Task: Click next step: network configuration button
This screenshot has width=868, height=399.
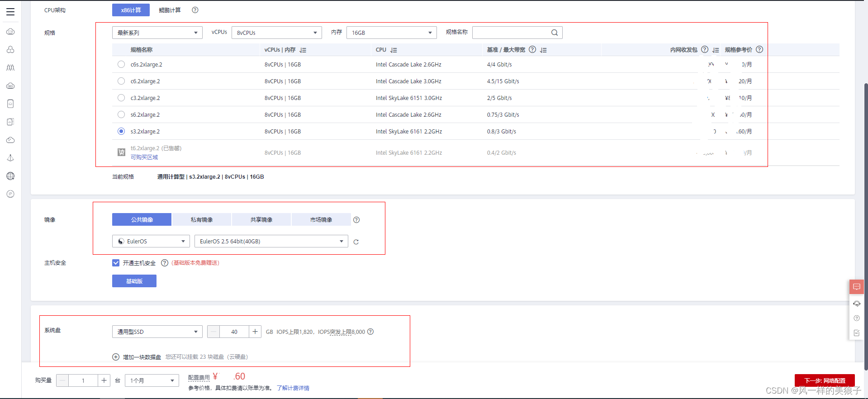Action: point(825,380)
